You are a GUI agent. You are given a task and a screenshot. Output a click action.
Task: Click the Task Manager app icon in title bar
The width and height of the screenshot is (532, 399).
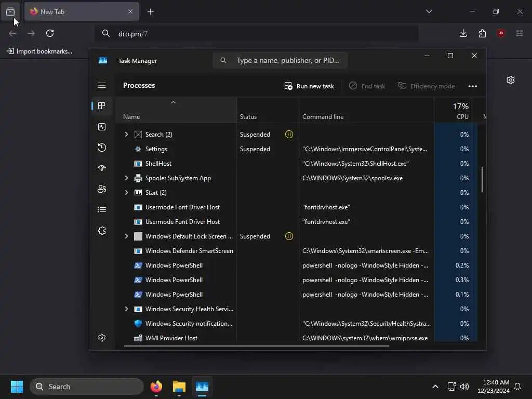point(103,60)
